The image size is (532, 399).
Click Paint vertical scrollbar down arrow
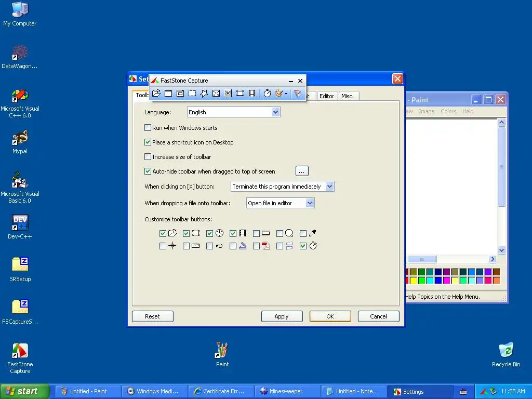pos(501,250)
